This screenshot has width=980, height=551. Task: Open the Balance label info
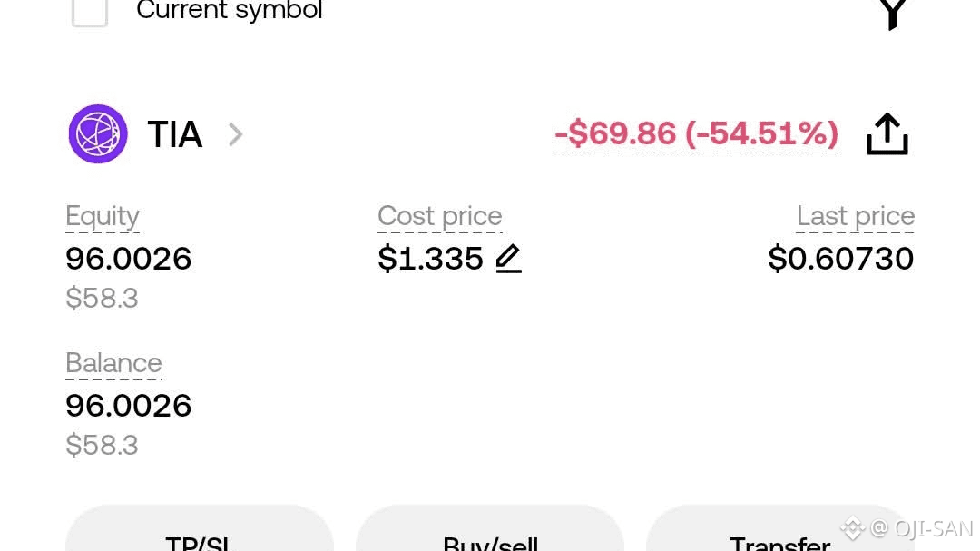pyautogui.click(x=113, y=363)
